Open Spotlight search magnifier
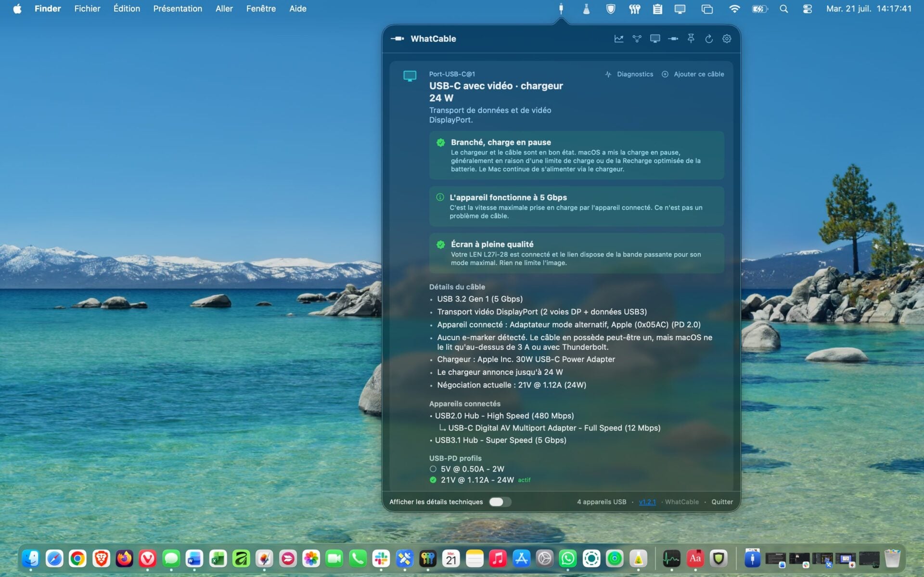924x577 pixels. click(x=784, y=9)
